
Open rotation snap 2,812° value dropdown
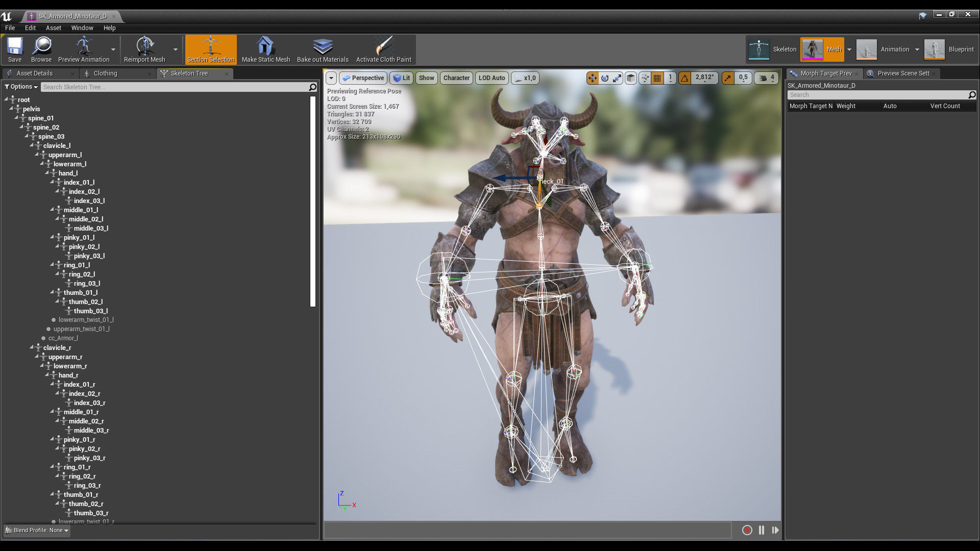point(704,78)
